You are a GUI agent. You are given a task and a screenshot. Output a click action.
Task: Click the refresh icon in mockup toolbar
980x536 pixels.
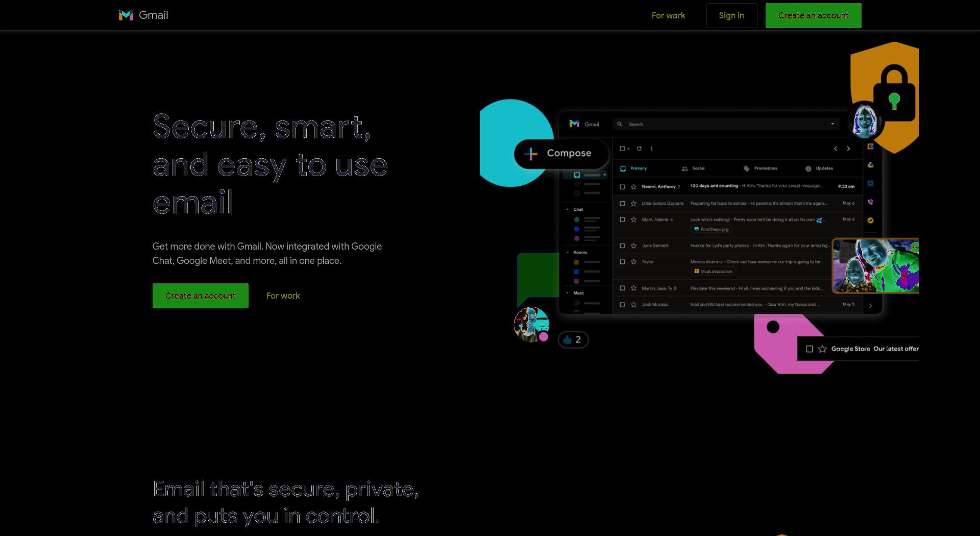click(x=639, y=149)
